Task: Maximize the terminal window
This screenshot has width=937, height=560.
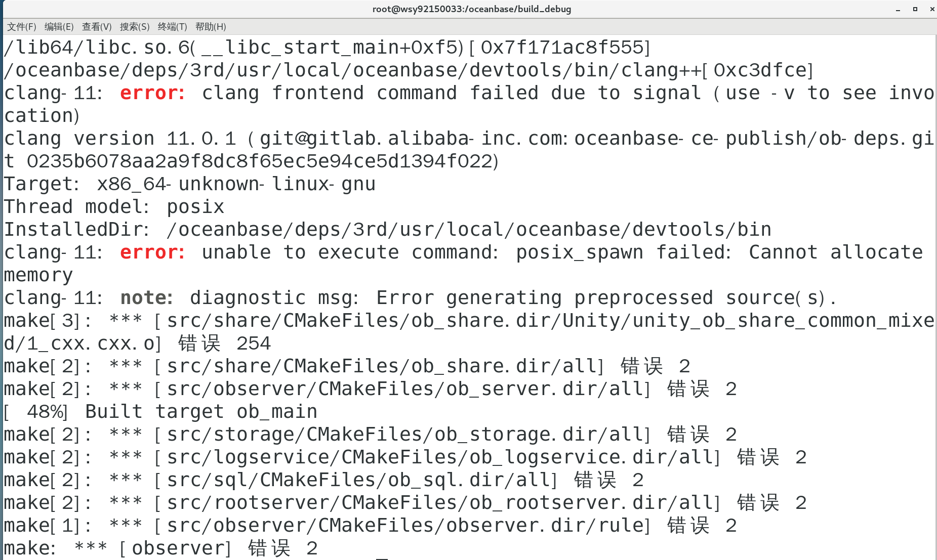Action: [x=915, y=9]
